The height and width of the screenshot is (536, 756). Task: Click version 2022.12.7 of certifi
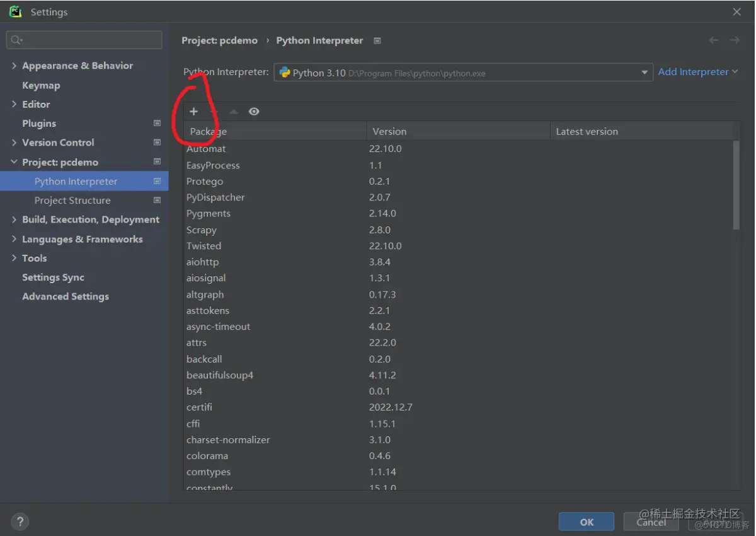[x=391, y=407]
